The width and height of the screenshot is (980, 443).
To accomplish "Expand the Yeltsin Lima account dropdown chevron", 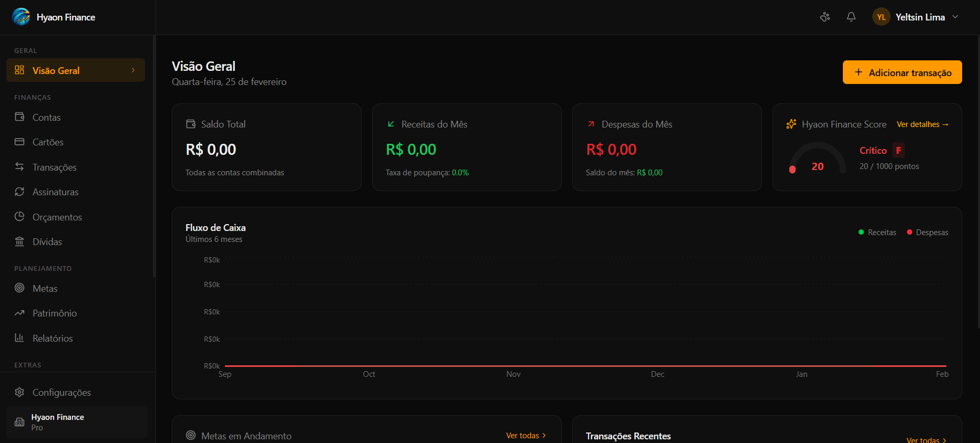I will tap(955, 17).
